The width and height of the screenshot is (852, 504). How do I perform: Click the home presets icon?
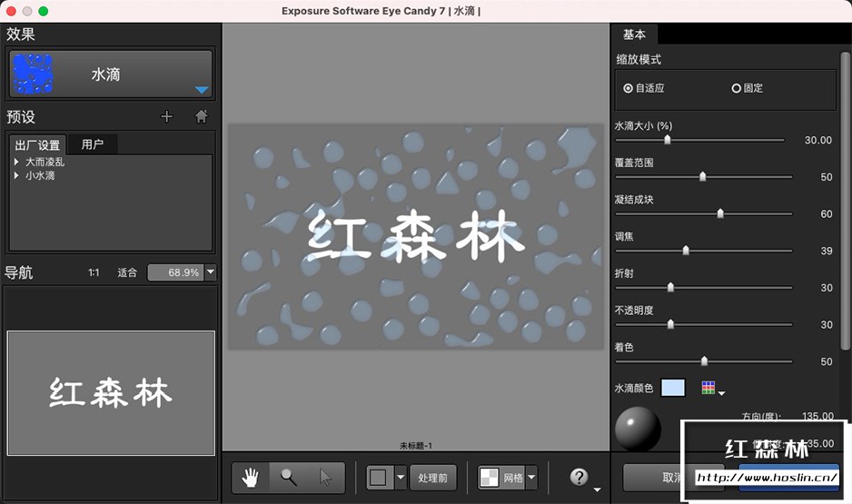pos(201,116)
